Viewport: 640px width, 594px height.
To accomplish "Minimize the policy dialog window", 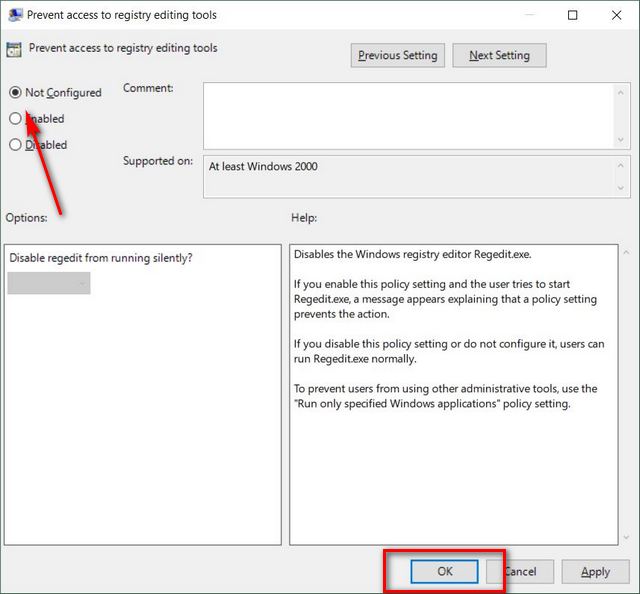I will point(529,15).
